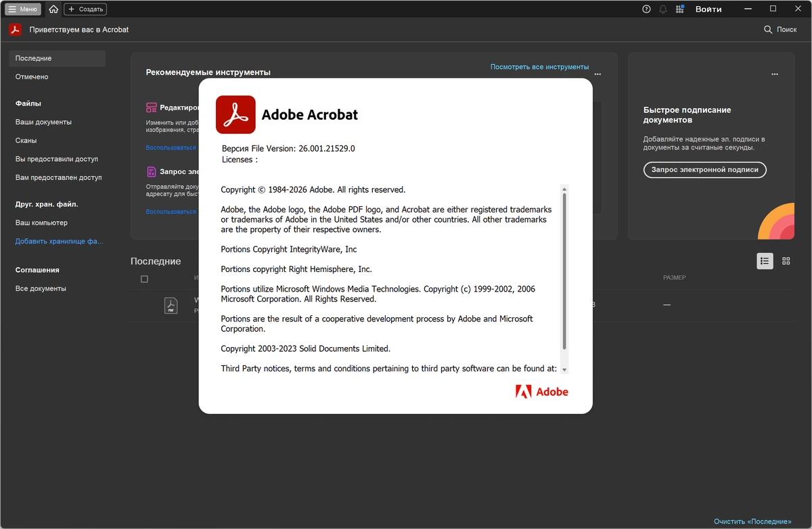
Task: Click Portions copyright Right Hemisphere text
Action: click(x=296, y=269)
